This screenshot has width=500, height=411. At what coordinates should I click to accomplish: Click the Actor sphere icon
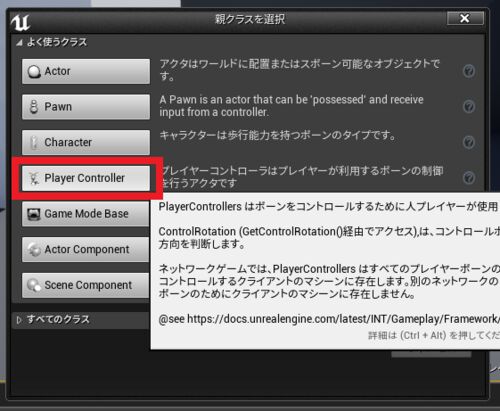(x=34, y=71)
